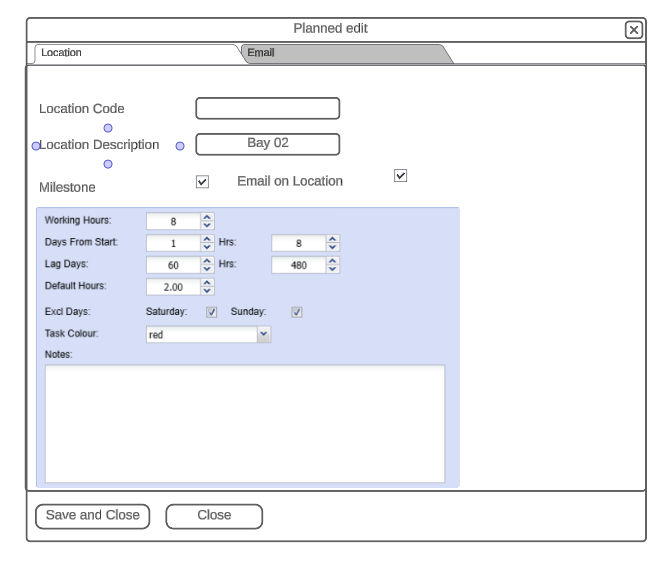Screen dimensions: 666x564
Task: Increase Default Hours with up arrow
Action: pyautogui.click(x=207, y=283)
